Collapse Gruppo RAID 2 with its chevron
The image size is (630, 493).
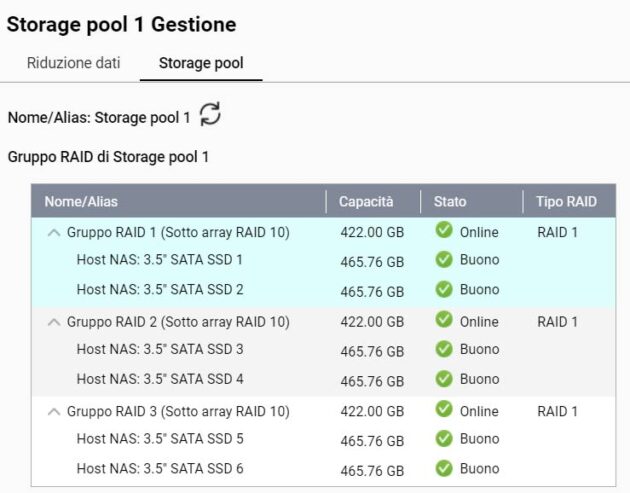tap(54, 323)
